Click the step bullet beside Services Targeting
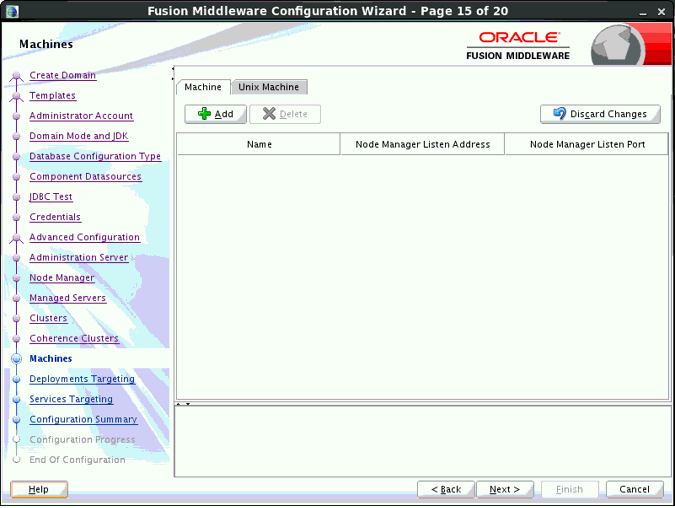 point(16,400)
